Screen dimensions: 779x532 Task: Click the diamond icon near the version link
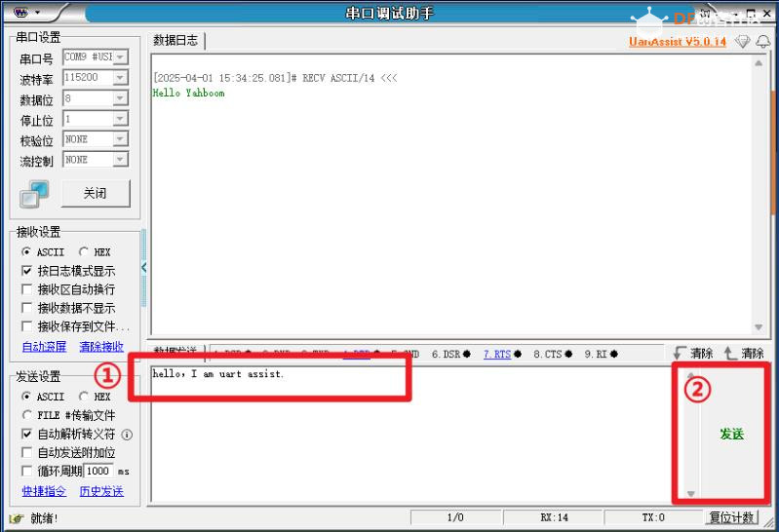[742, 42]
